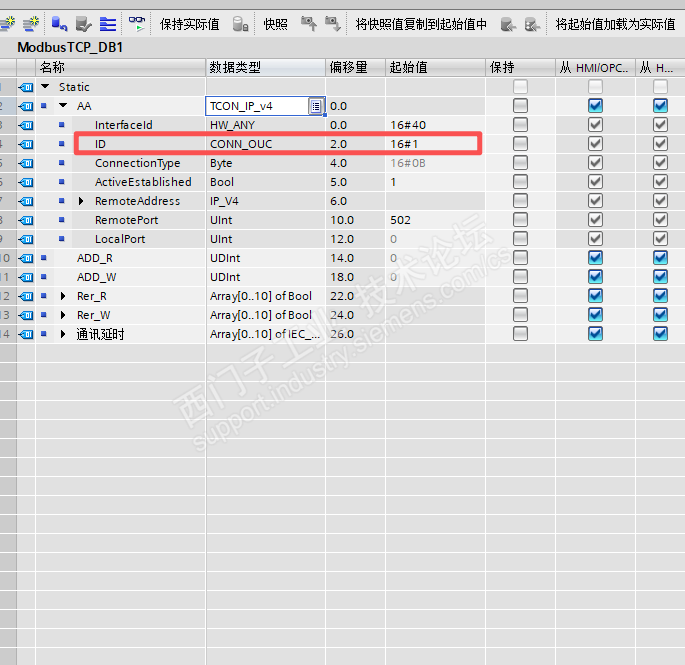Click the first load start values icon
685x665 pixels.
[x=508, y=24]
